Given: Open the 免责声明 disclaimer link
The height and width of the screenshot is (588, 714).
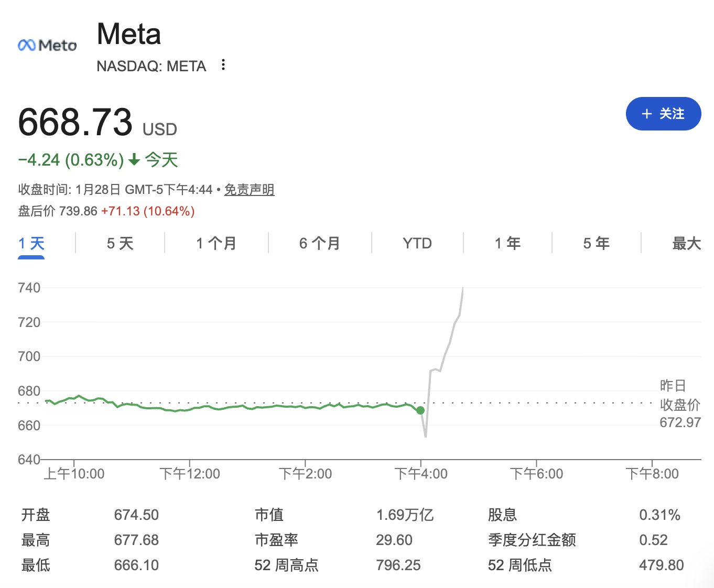Looking at the screenshot, I should tap(249, 190).
